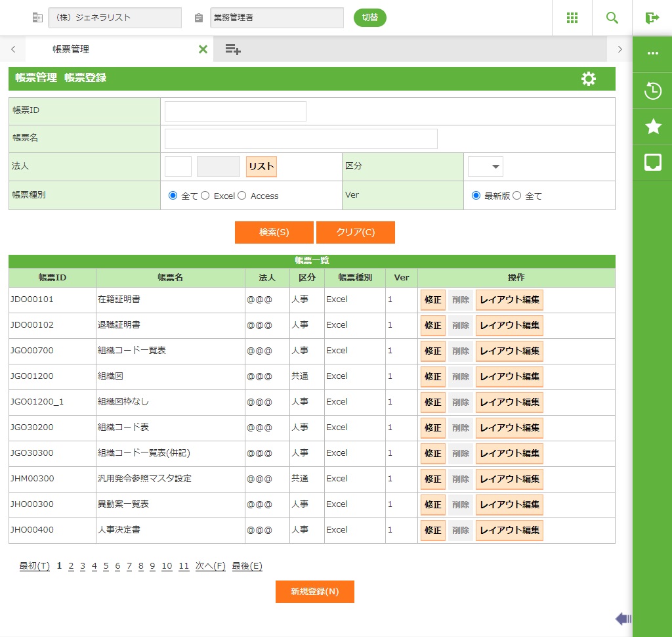Open the history clock icon in sidebar

(x=653, y=91)
